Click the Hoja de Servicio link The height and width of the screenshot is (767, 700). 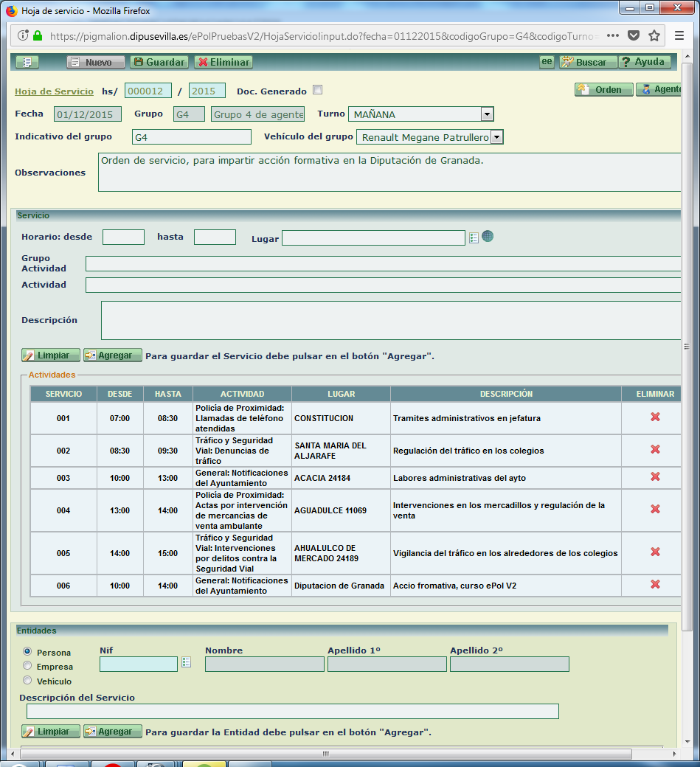click(x=54, y=91)
